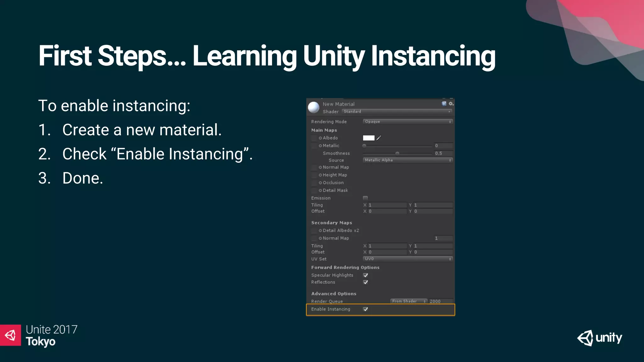Toggle the Reflections checkbox
This screenshot has width=644, height=362.
click(x=365, y=282)
